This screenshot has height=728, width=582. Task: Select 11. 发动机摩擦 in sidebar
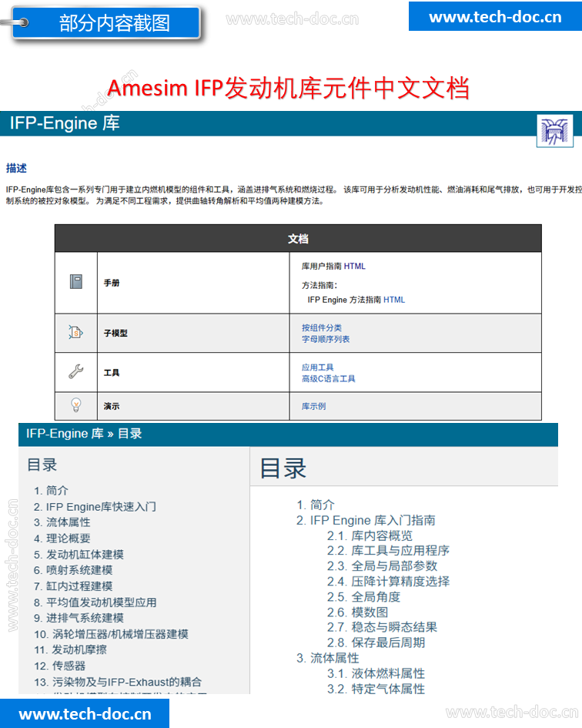coord(70,650)
